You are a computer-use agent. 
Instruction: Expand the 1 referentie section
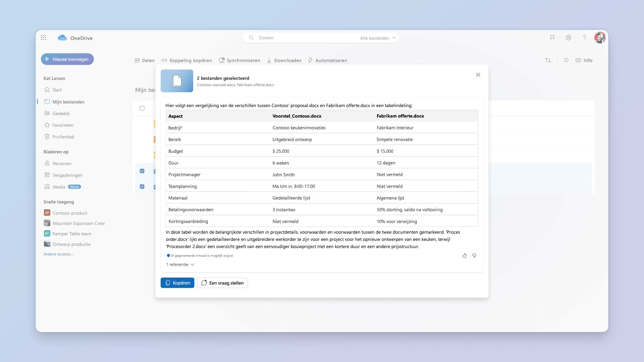(180, 264)
